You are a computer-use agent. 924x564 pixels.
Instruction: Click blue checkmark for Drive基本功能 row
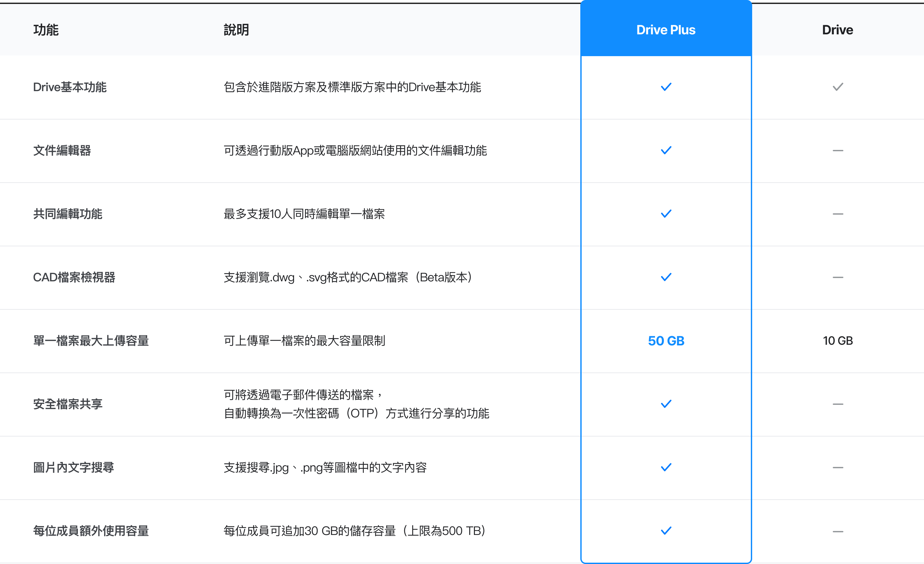666,87
